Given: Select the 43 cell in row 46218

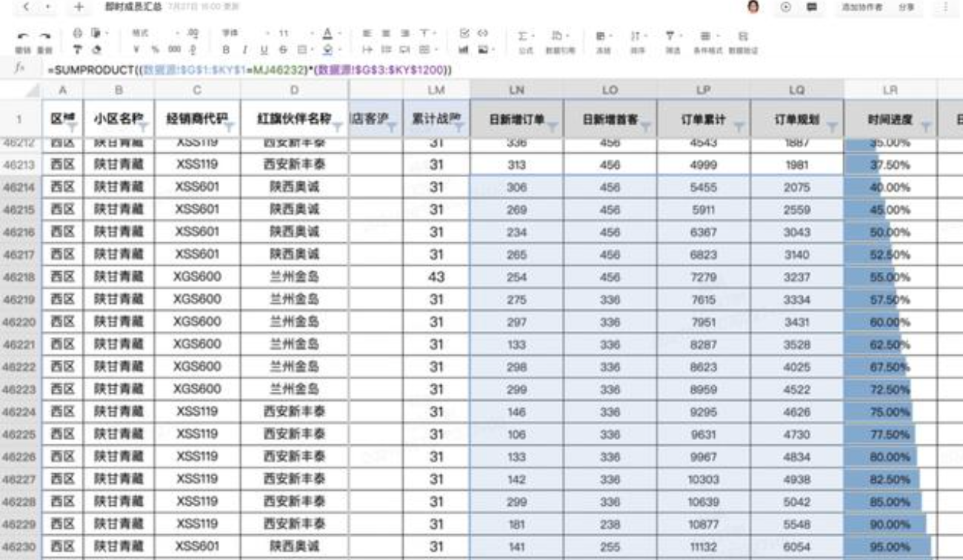Looking at the screenshot, I should coord(436,277).
